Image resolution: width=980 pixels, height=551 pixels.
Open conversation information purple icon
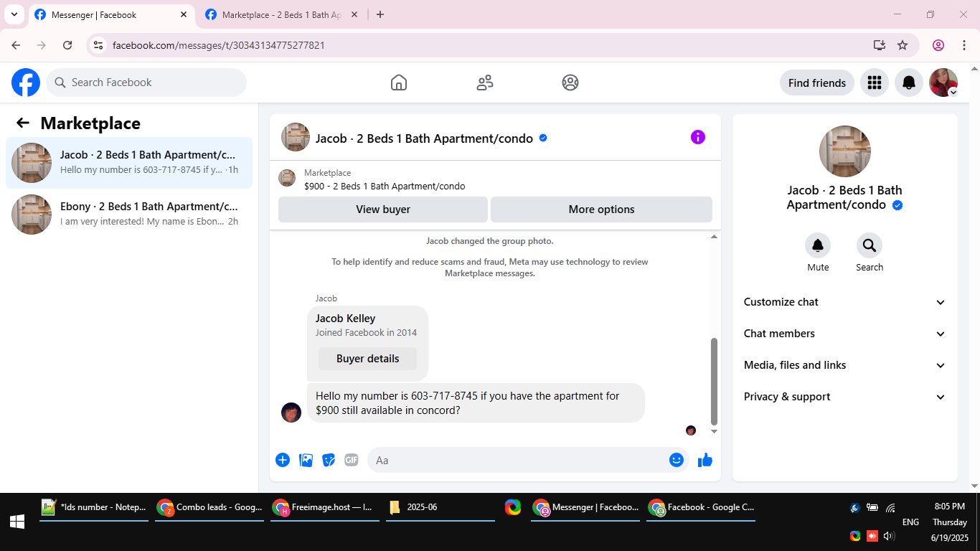point(698,137)
